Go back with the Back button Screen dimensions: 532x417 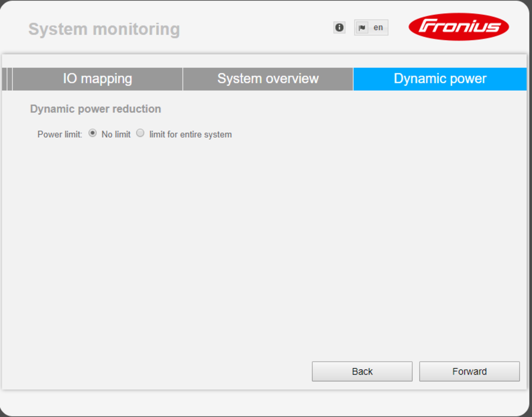[x=362, y=371]
